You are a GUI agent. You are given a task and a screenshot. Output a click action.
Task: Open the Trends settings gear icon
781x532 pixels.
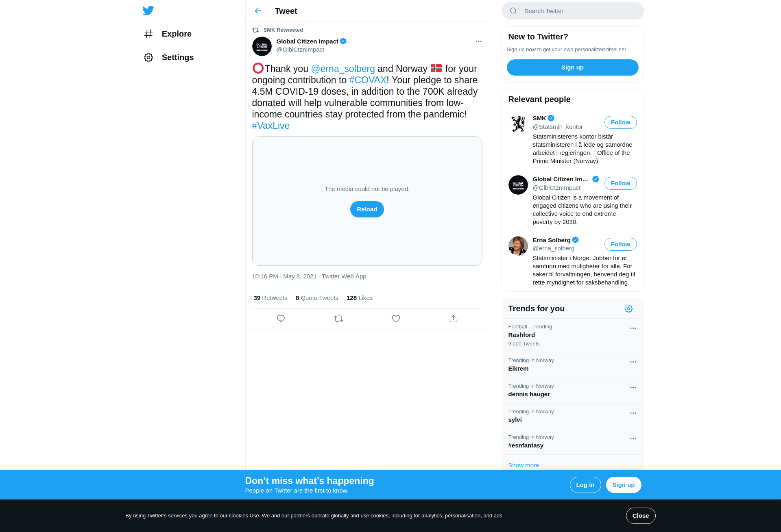[628, 309]
